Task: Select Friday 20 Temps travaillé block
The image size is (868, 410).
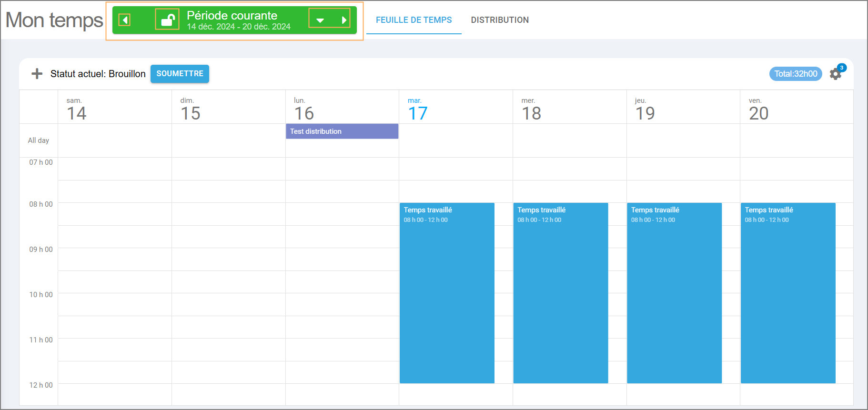Action: click(x=788, y=293)
